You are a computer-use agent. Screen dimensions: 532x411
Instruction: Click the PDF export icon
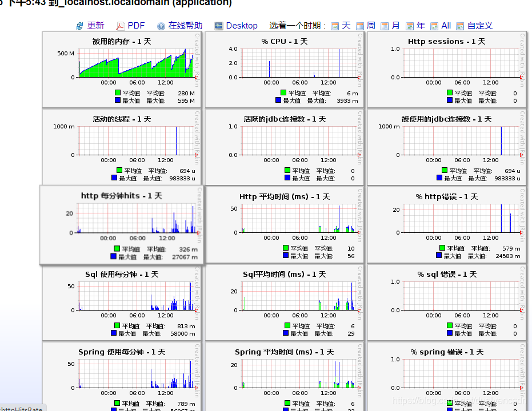pyautogui.click(x=121, y=25)
